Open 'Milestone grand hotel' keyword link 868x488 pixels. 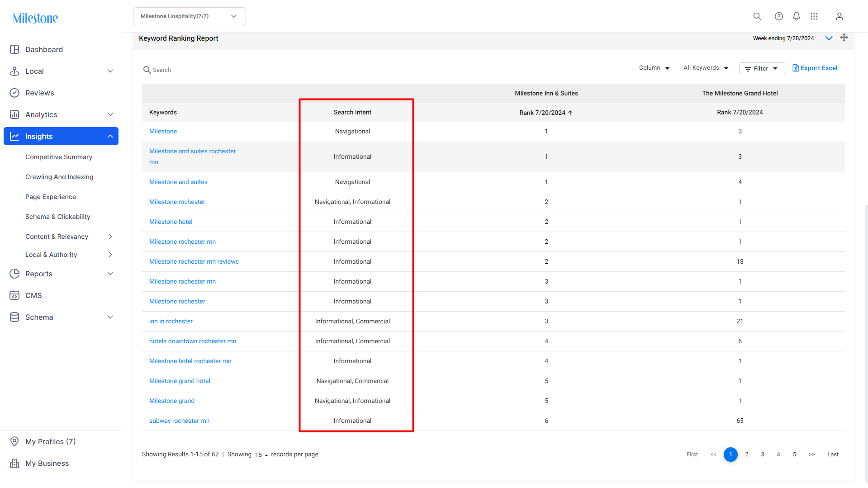(180, 381)
